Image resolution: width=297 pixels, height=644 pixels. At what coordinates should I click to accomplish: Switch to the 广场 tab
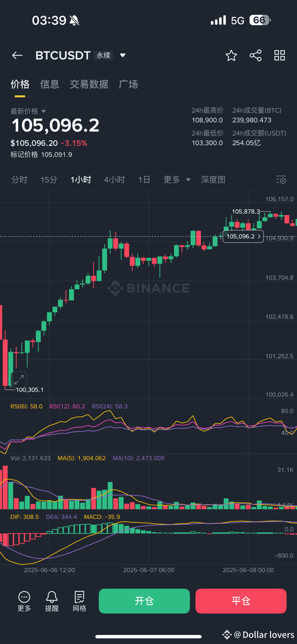[x=128, y=84]
